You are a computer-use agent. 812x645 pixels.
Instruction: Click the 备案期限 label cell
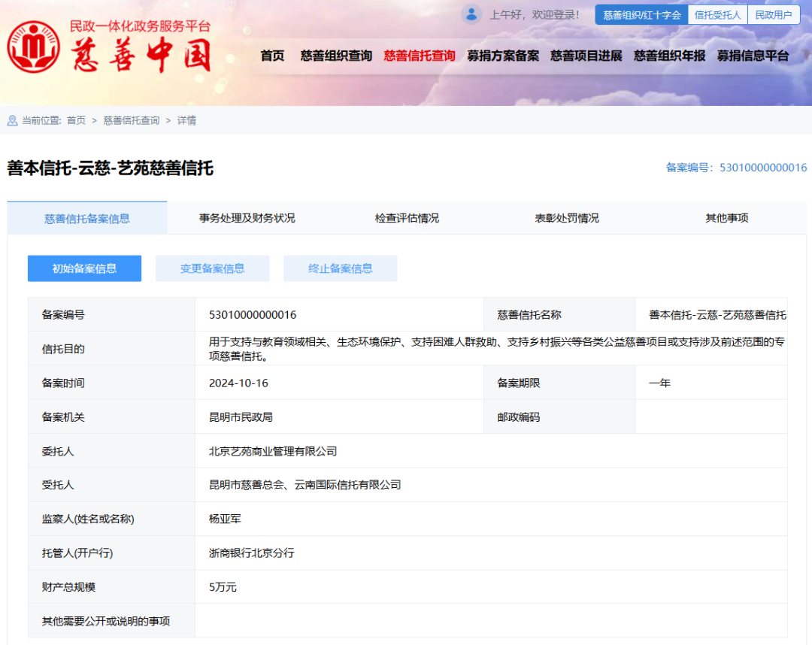[559, 383]
